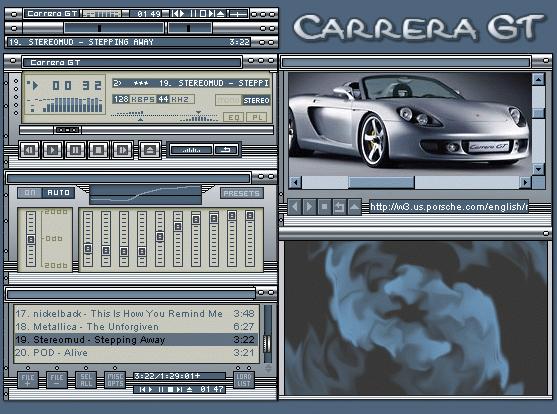Image resolution: width=557 pixels, height=414 pixels.
Task: Toggle shuffle button beside the repeat arrow
Action: [x=191, y=150]
